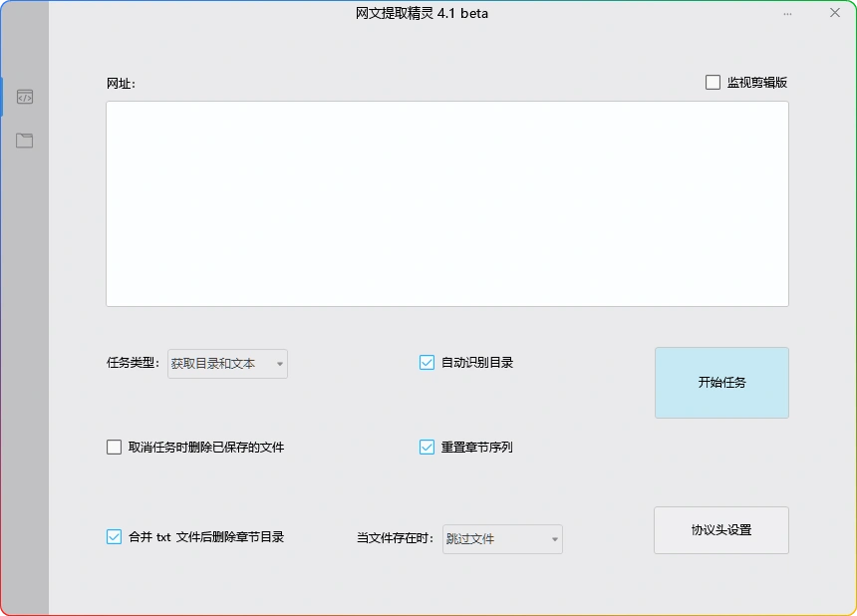Uncheck 合并 txt 文件后删除章节目录
The width and height of the screenshot is (857, 616).
click(114, 536)
